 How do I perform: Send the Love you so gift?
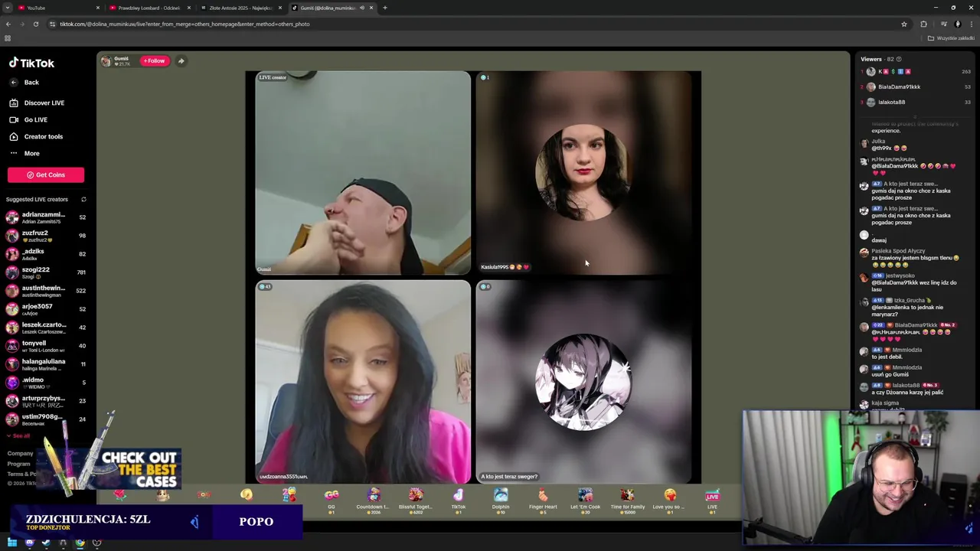pyautogui.click(x=670, y=500)
